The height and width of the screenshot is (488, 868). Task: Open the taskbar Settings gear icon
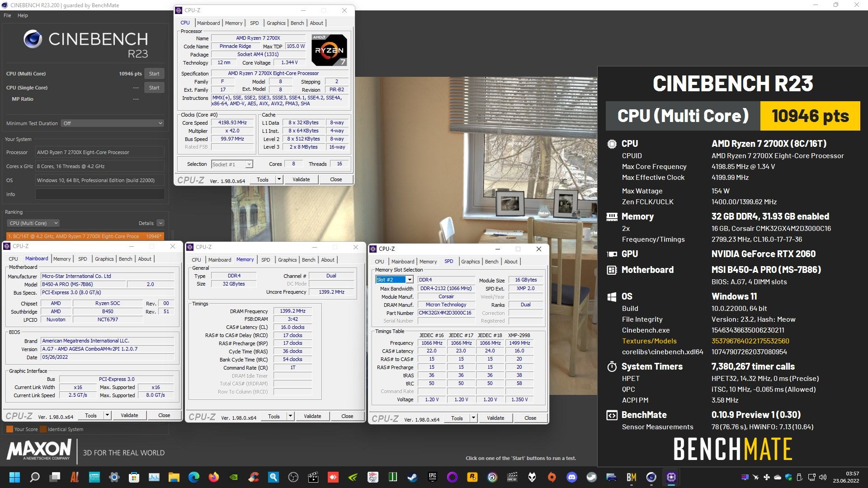pos(114,477)
